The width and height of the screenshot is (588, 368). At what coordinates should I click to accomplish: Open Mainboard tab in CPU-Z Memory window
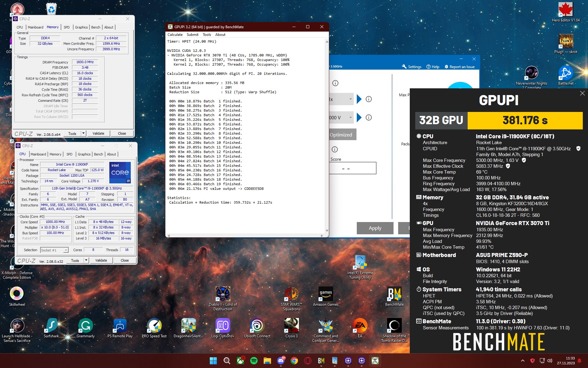click(36, 27)
